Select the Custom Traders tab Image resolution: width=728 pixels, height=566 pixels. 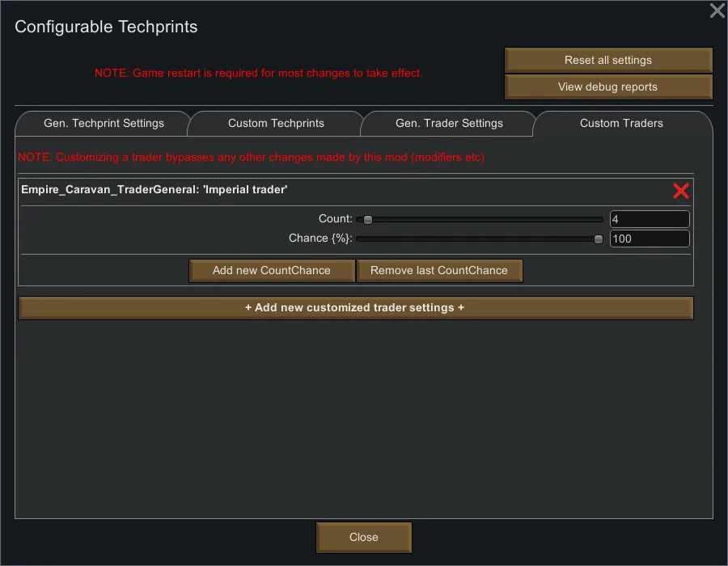pos(621,124)
